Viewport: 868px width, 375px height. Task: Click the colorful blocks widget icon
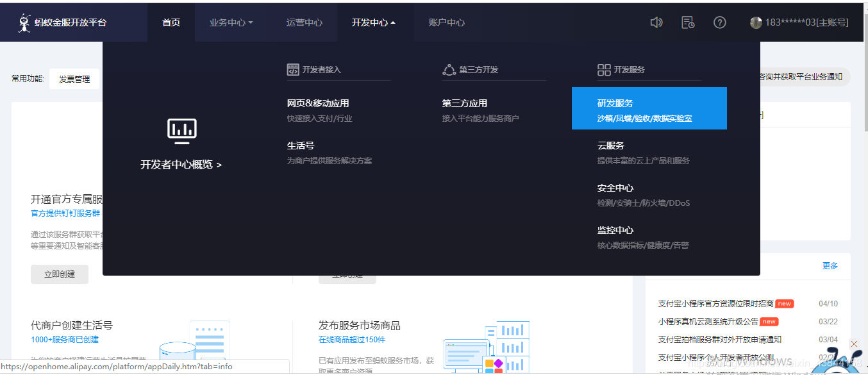(494, 367)
